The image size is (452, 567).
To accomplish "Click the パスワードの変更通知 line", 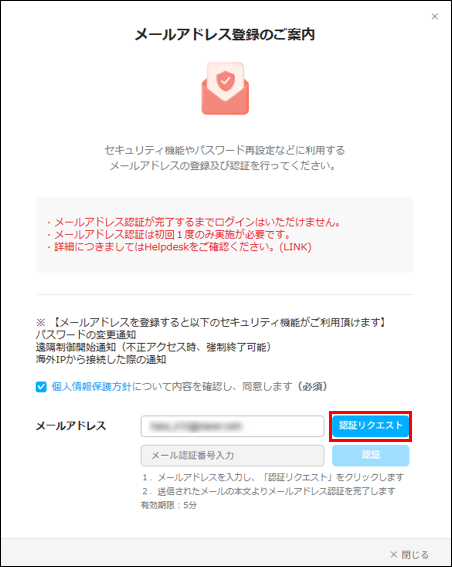I will [x=86, y=334].
